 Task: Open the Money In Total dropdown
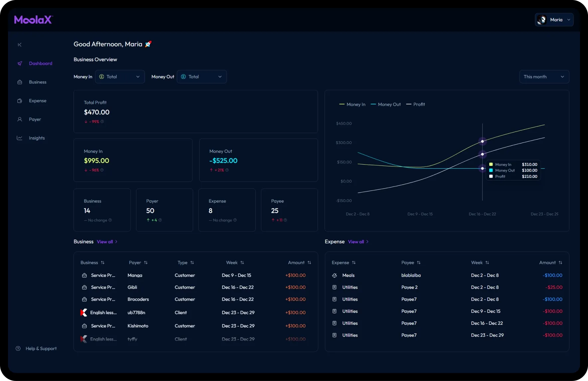pyautogui.click(x=120, y=77)
